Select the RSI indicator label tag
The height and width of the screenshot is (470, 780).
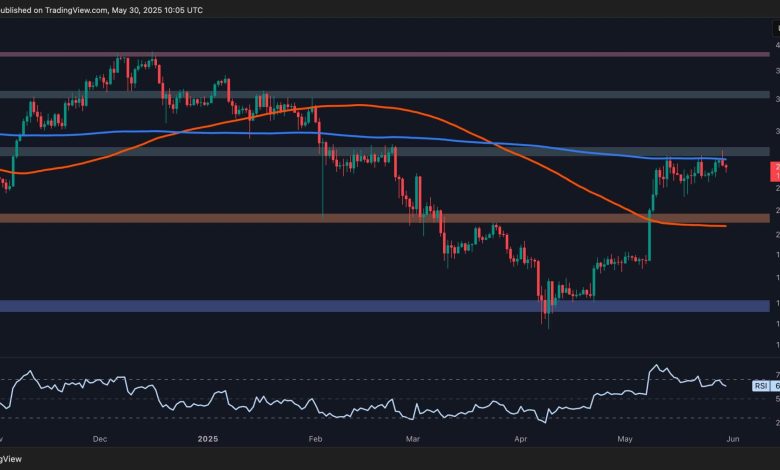tap(761, 386)
